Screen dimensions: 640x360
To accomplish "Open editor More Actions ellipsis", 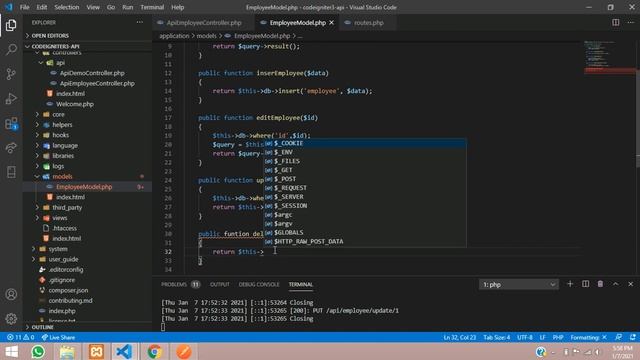I will point(631,22).
